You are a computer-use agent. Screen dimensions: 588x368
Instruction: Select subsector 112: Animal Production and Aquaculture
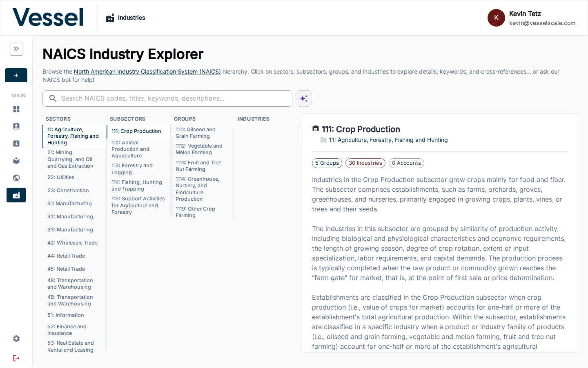point(138,149)
